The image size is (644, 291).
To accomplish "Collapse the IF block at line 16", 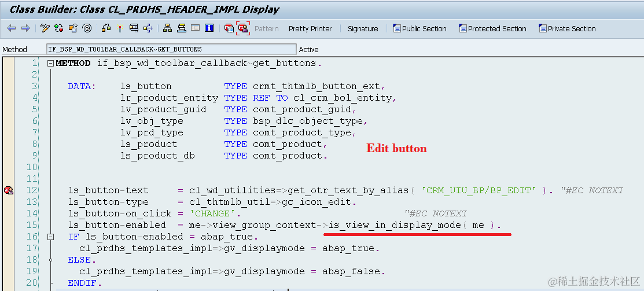I will [50, 237].
